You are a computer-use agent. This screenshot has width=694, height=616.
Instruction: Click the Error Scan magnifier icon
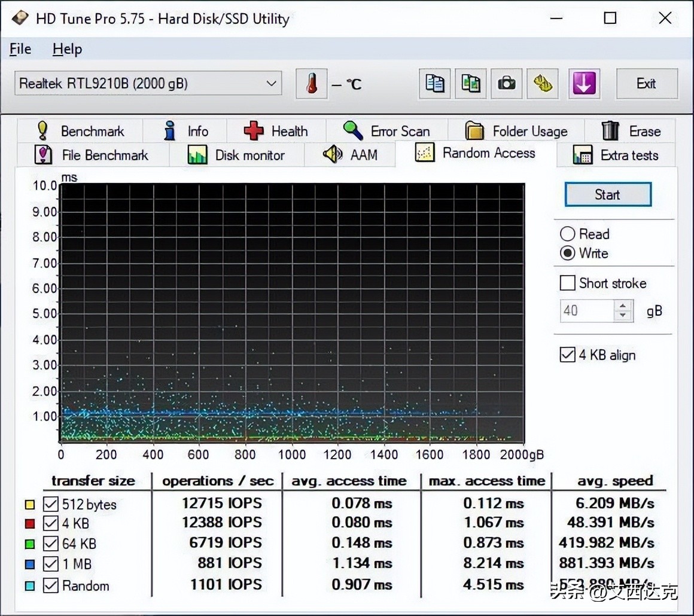(351, 130)
